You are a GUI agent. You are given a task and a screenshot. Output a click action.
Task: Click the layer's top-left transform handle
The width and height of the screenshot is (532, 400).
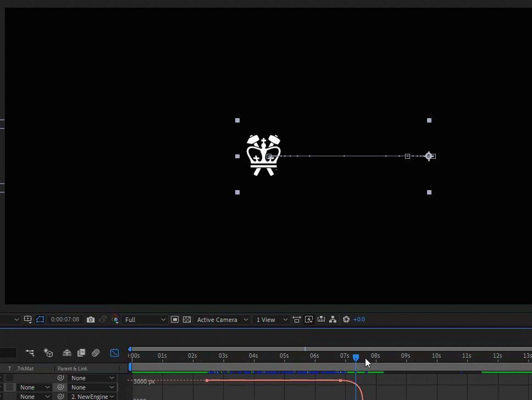(237, 120)
